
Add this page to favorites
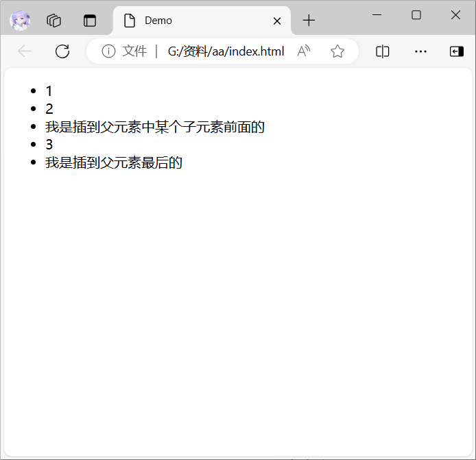tap(337, 51)
